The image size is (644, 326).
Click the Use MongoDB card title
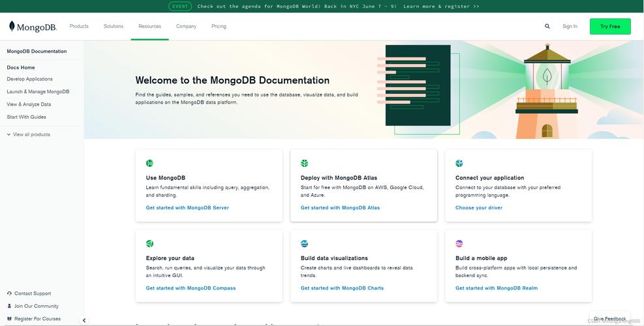(x=166, y=178)
